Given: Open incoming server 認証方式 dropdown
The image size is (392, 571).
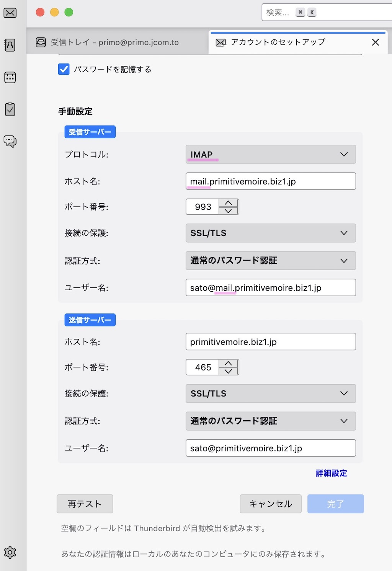Looking at the screenshot, I should [x=270, y=261].
